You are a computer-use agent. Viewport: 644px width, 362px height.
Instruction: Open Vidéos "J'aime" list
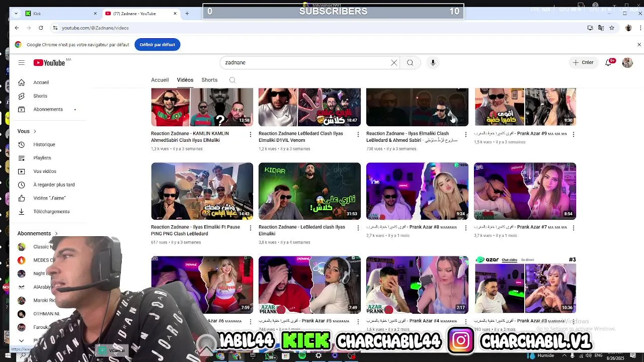49,198
